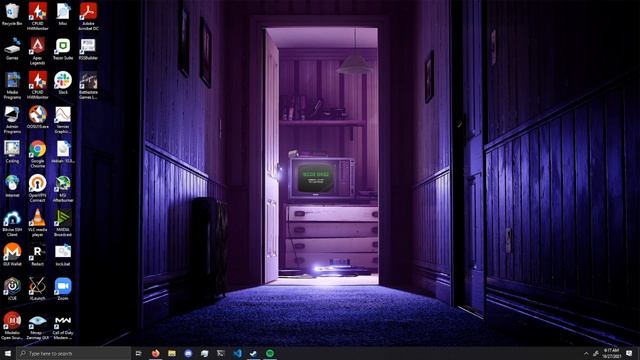Open the Admin Programs desktop icon
Viewport: 640px width, 360px height.
click(x=12, y=119)
